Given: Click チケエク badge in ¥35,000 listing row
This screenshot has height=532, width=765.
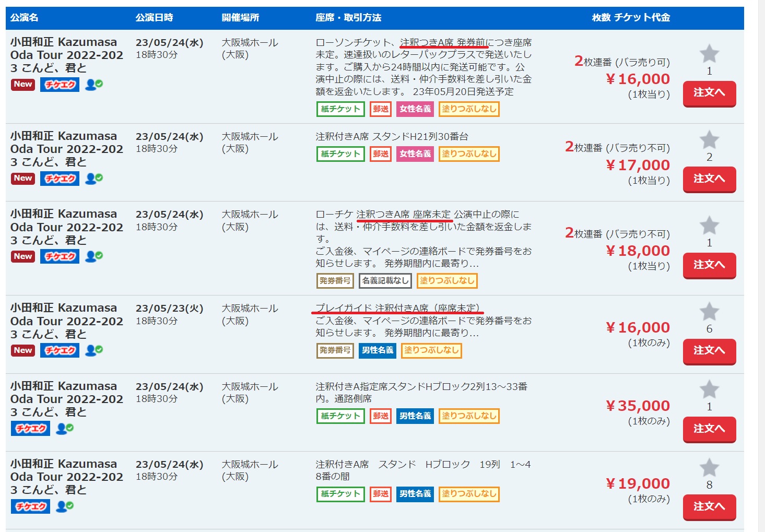Looking at the screenshot, I should pos(30,429).
